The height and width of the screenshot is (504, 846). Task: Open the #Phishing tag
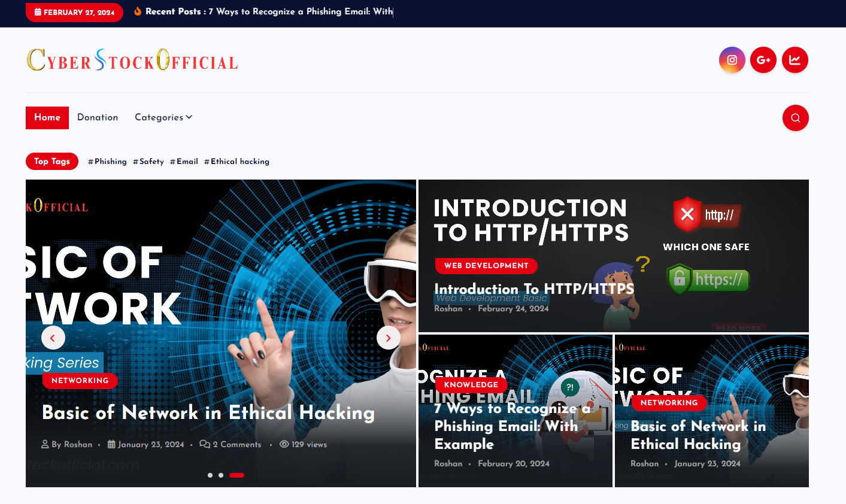pos(107,162)
